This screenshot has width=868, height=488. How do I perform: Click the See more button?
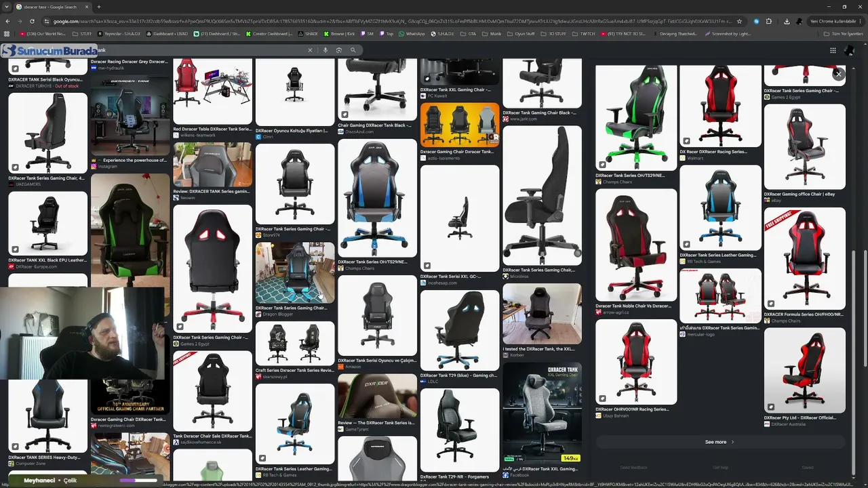pyautogui.click(x=719, y=442)
